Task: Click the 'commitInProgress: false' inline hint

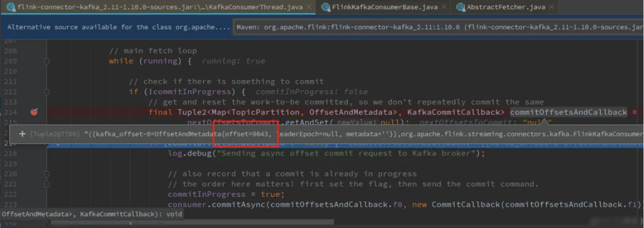Action: click(x=312, y=92)
